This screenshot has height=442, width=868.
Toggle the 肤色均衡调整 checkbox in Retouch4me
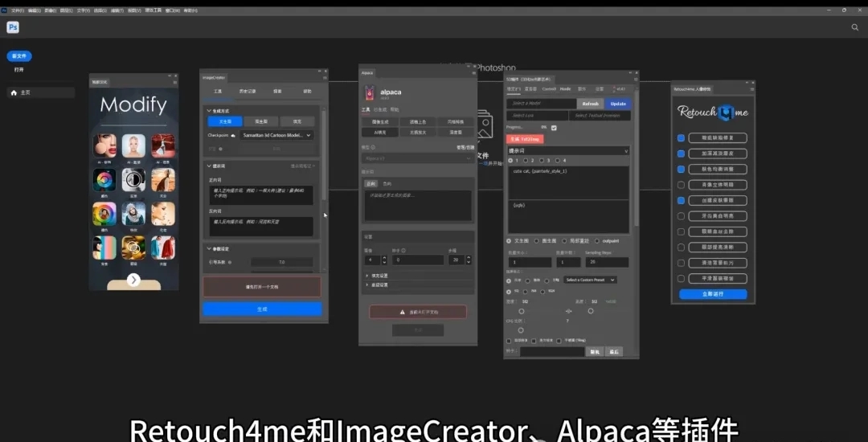coord(681,170)
